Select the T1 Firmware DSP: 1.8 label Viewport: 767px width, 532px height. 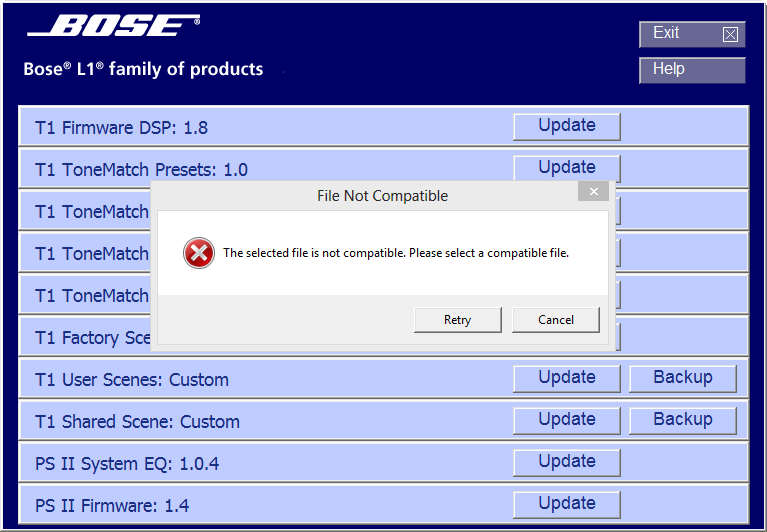121,128
